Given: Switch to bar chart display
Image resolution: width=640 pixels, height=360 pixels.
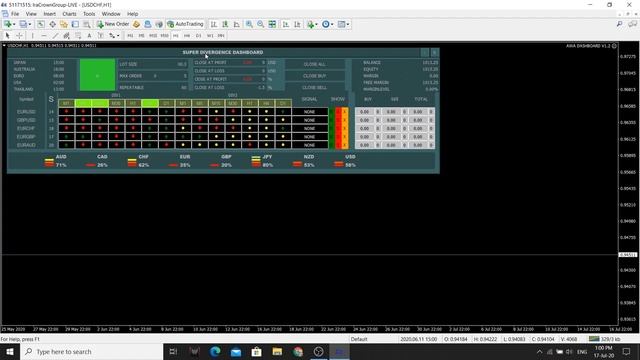Looking at the screenshot, I should point(213,24).
